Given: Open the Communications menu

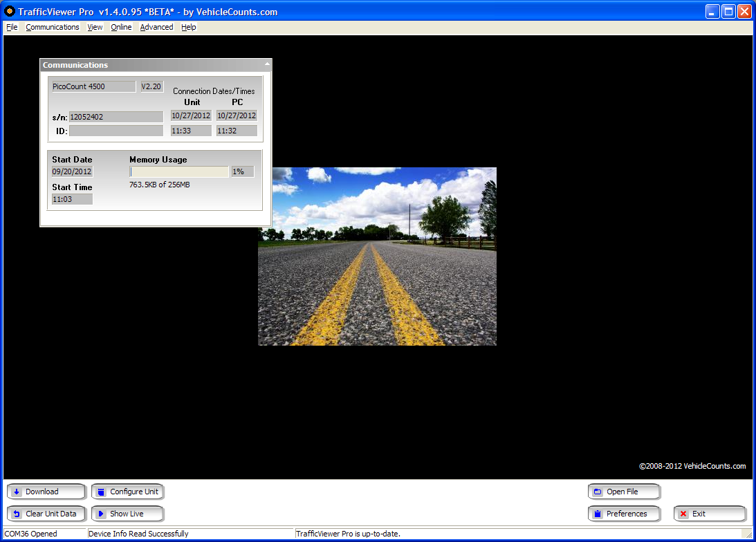Looking at the screenshot, I should 53,27.
